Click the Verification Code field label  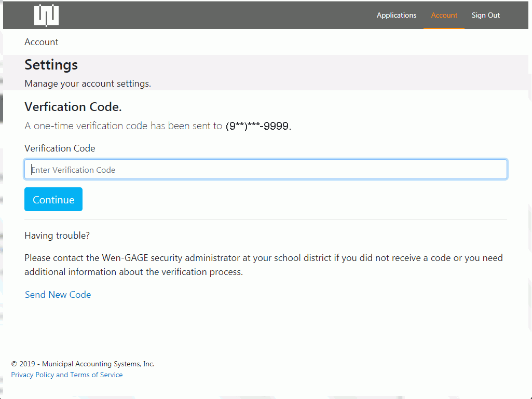coord(60,148)
